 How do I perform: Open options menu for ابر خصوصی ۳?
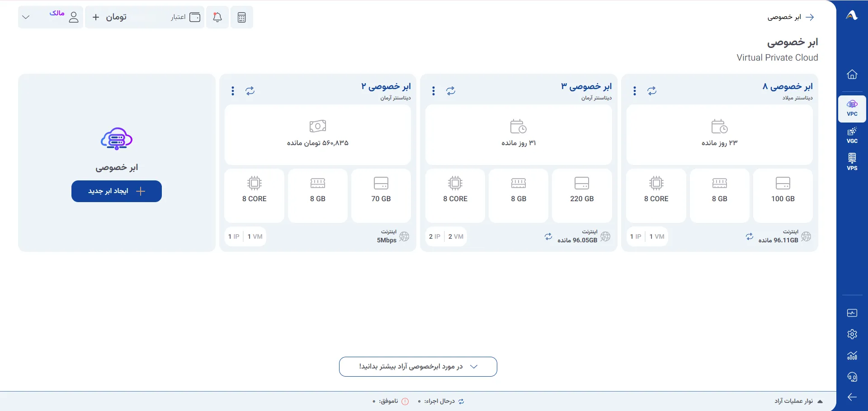tap(434, 91)
